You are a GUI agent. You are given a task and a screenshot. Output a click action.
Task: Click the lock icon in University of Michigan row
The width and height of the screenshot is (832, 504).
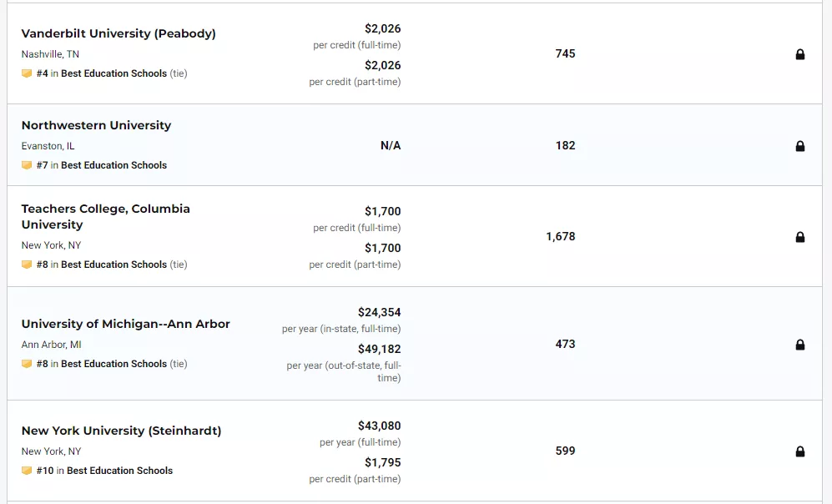click(800, 345)
